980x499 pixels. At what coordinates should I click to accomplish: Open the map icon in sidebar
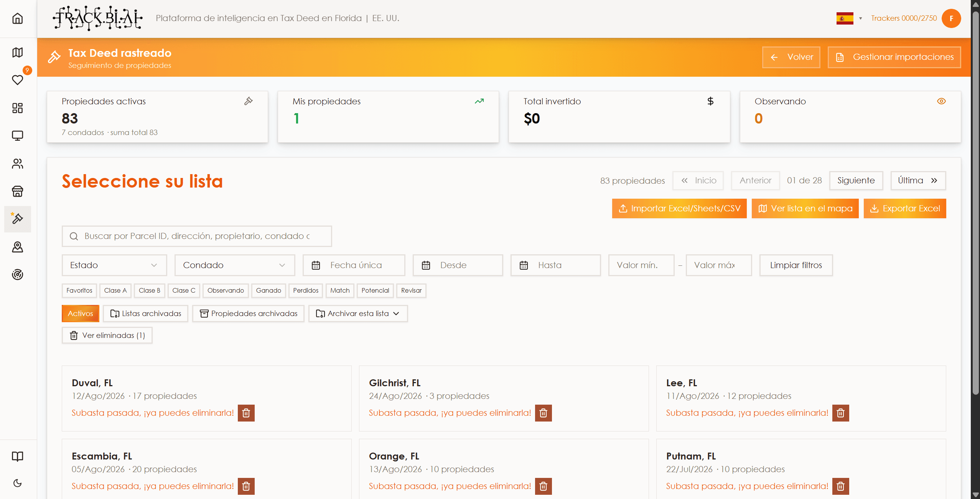18,52
